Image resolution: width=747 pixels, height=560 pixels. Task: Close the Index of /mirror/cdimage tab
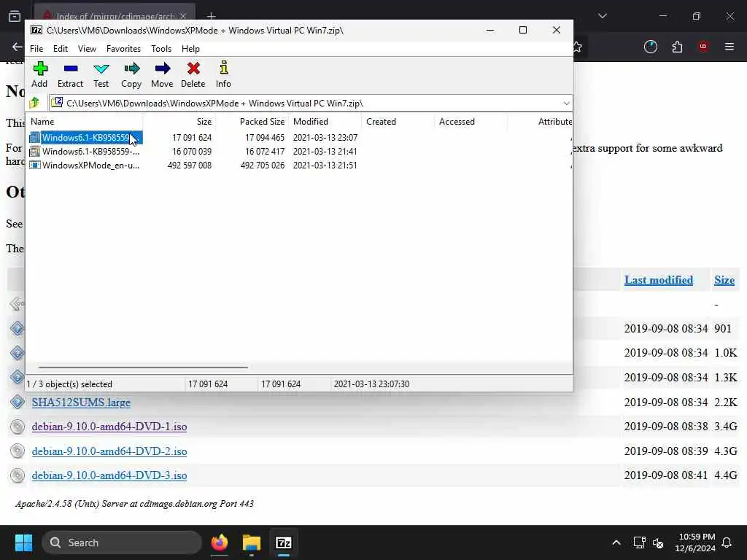(183, 16)
